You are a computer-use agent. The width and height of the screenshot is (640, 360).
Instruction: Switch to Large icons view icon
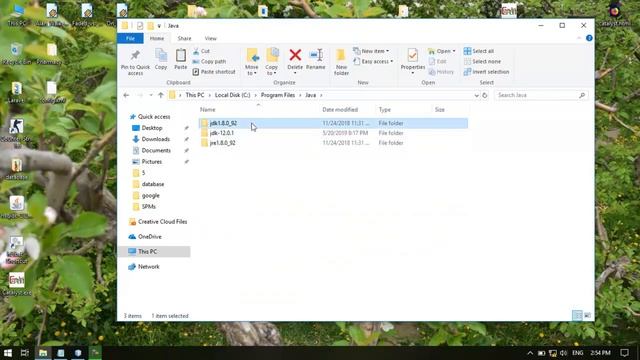(x=587, y=316)
